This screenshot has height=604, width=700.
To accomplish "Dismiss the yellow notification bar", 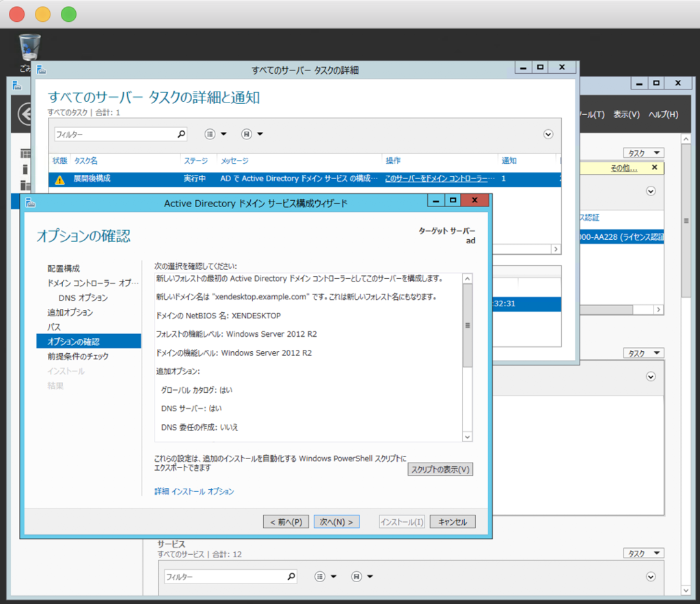I will [x=654, y=167].
